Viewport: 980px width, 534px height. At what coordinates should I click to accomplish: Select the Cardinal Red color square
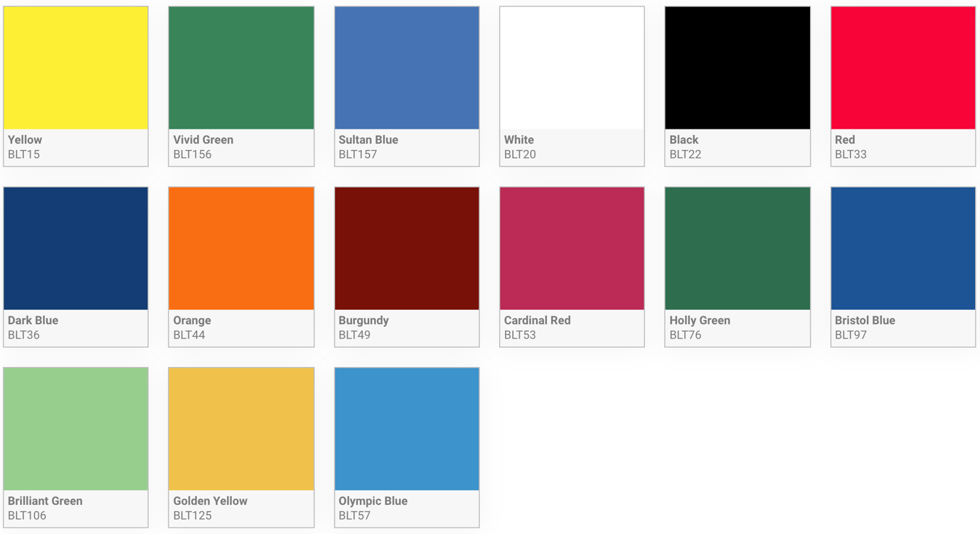(x=572, y=249)
